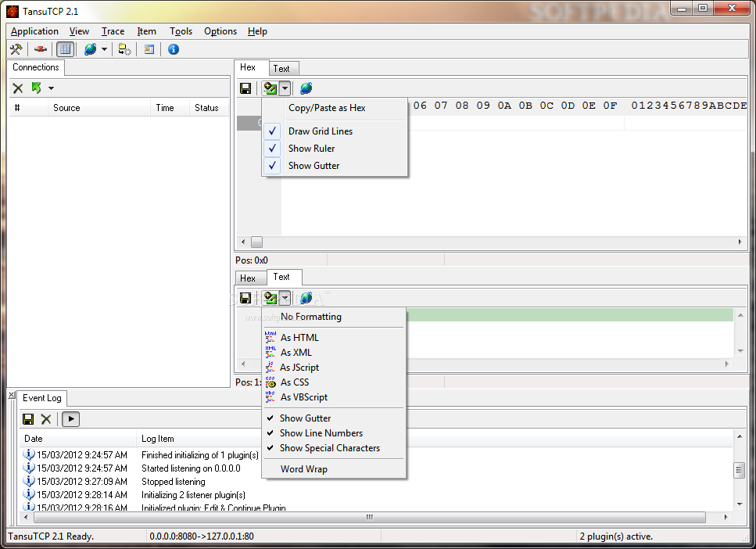This screenshot has height=549, width=756.
Task: Open the Trace menu
Action: 113,31
